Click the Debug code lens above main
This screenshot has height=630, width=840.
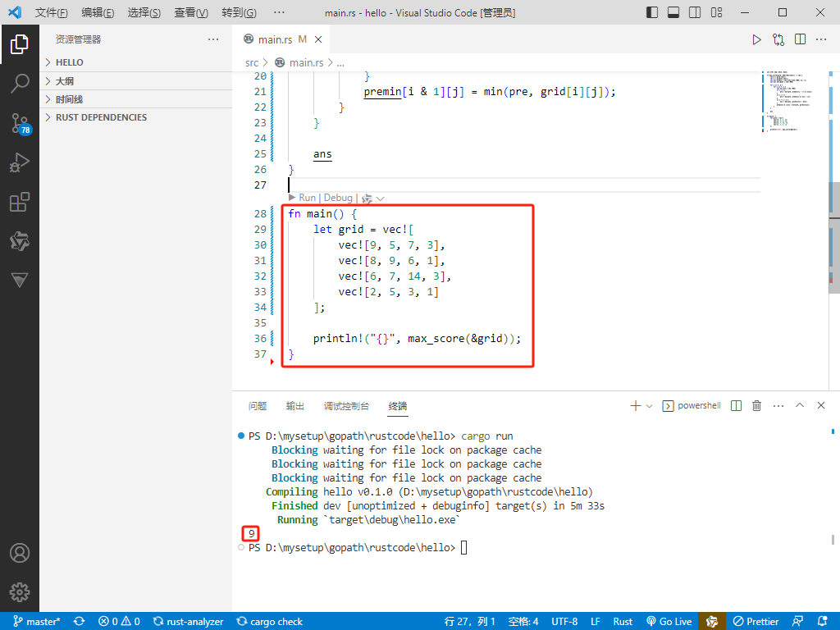(338, 198)
